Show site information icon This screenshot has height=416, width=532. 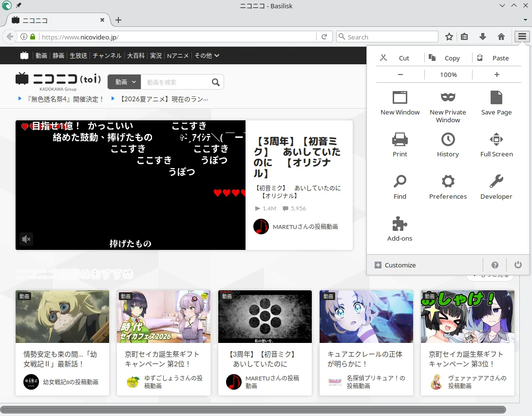[x=24, y=37]
